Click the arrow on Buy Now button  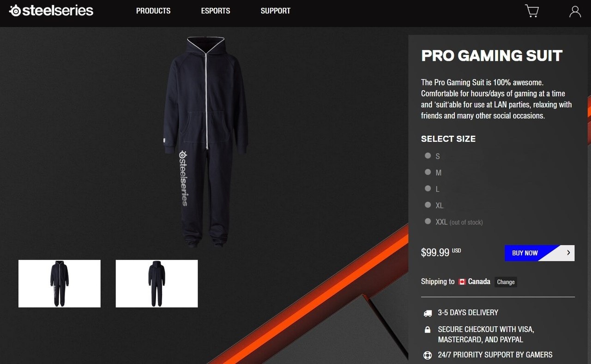(568, 253)
